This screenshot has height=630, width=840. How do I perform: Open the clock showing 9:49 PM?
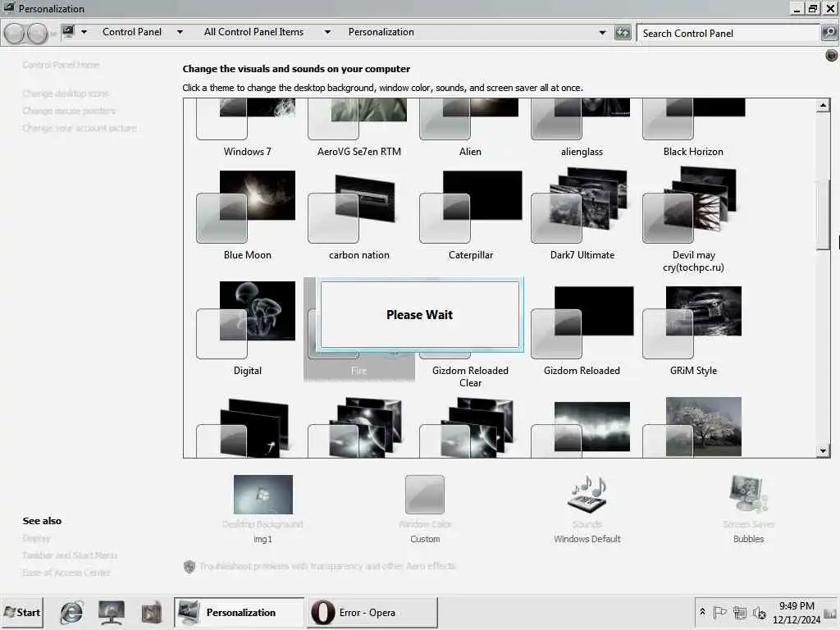coord(797,612)
